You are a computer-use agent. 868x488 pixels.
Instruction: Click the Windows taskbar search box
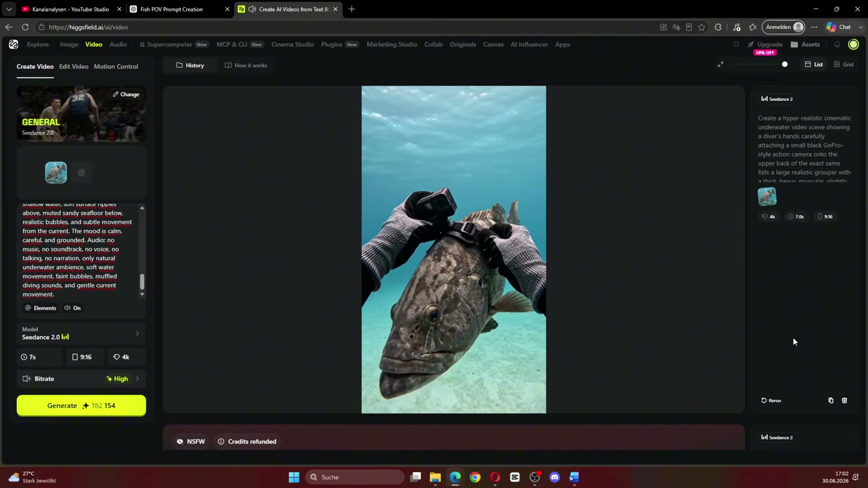(355, 477)
